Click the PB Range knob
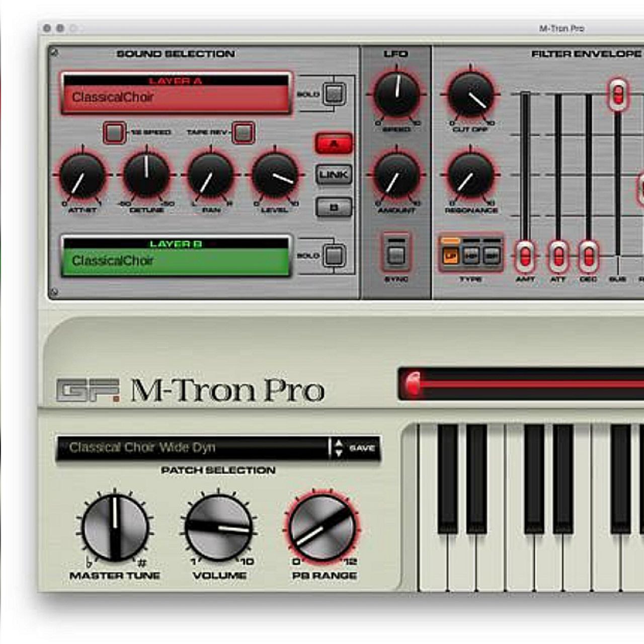644x644 pixels. pos(323,527)
